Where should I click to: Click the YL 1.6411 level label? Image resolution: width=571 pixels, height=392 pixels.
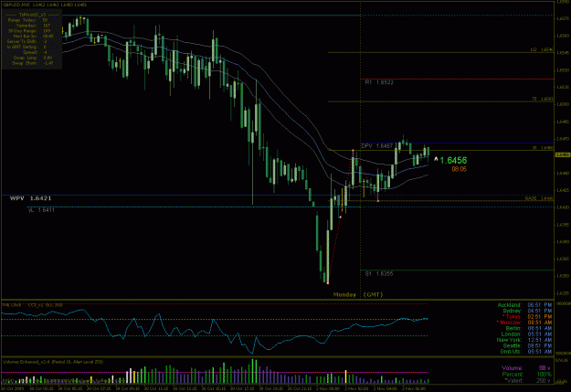(x=41, y=210)
